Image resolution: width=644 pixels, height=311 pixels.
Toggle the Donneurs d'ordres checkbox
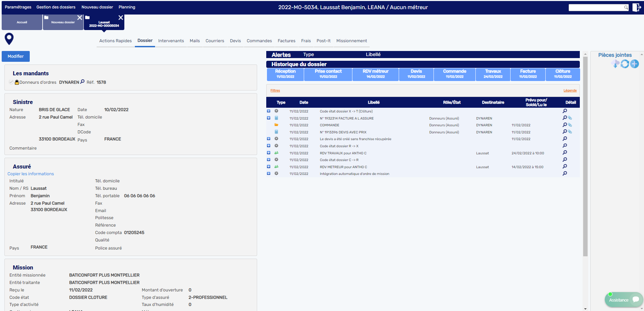11,82
